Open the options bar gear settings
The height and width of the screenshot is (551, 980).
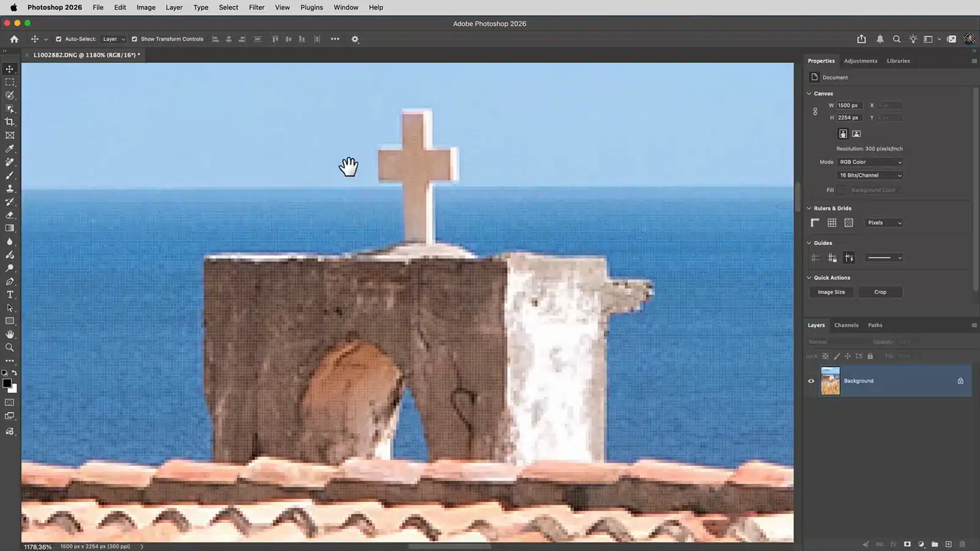(x=355, y=39)
